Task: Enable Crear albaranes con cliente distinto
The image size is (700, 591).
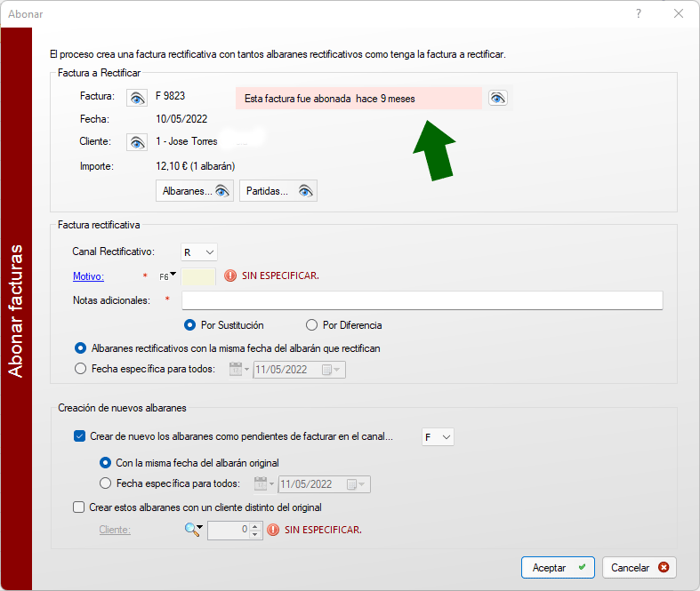Action: tap(79, 507)
